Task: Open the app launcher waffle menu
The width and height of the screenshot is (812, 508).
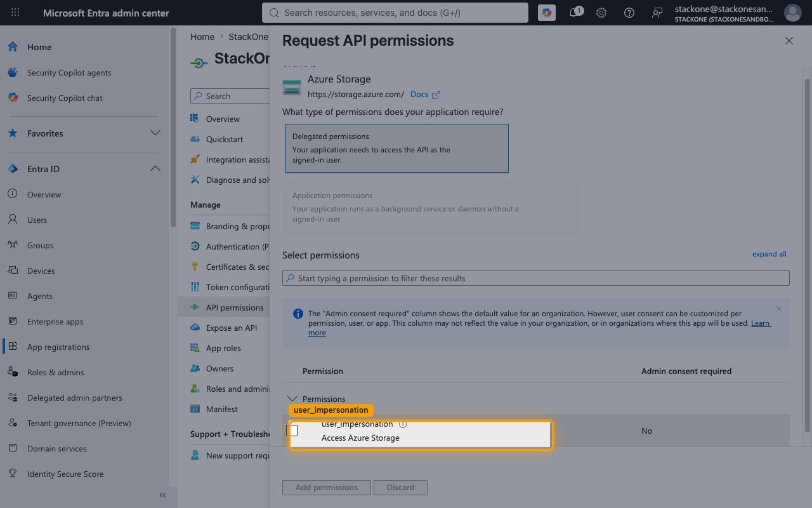Action: 15,13
